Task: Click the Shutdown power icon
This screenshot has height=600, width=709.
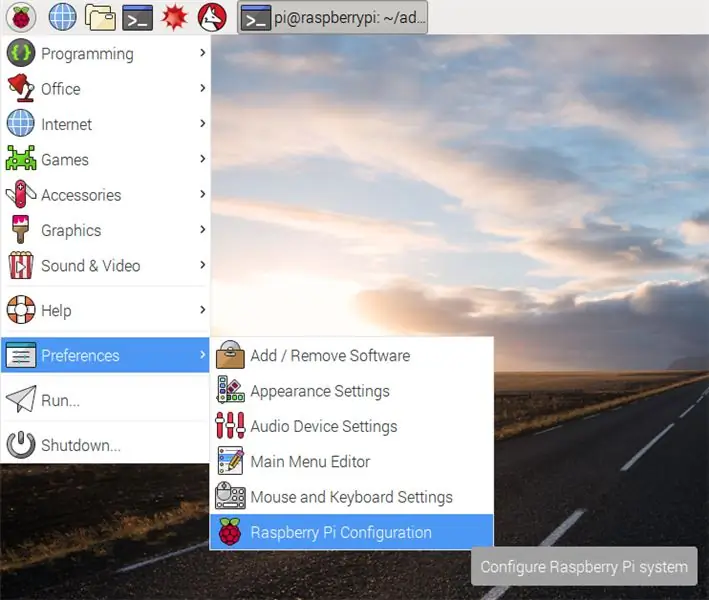Action: point(21,444)
